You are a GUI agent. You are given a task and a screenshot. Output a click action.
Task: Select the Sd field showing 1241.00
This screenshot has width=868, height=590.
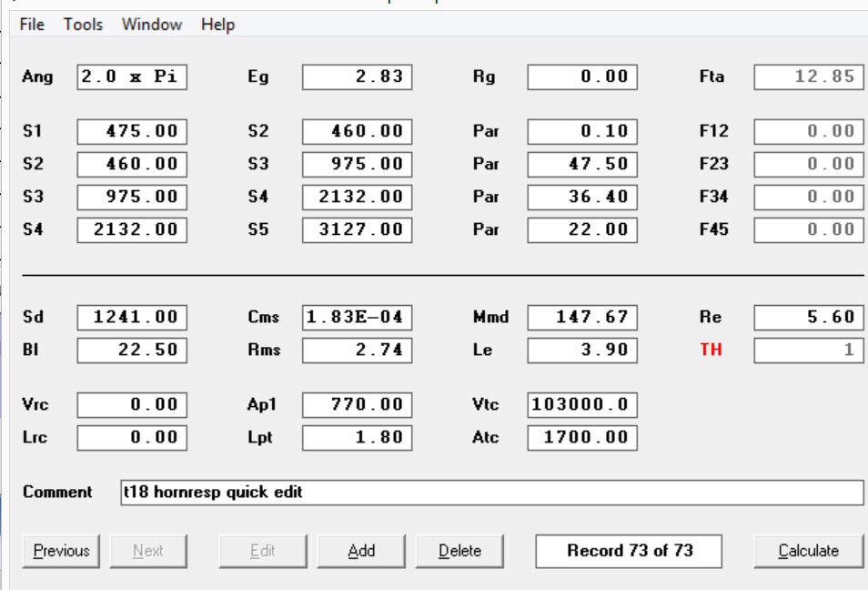click(x=132, y=318)
